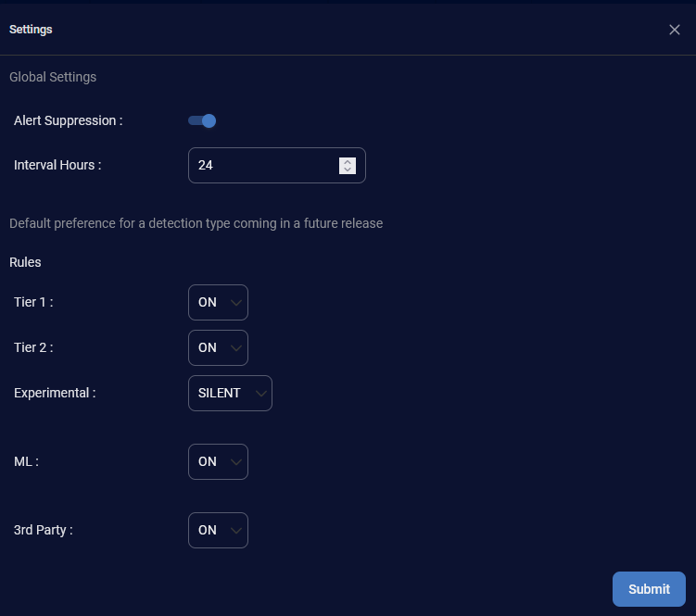The height and width of the screenshot is (616, 696).
Task: Open the Experimental dropdown showing SILENT
Action: [x=229, y=393]
